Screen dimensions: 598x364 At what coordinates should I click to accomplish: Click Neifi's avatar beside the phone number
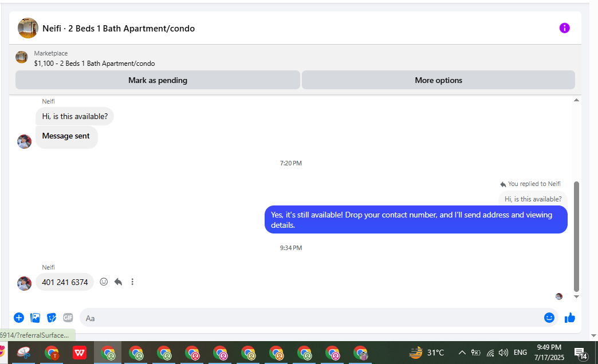point(25,283)
